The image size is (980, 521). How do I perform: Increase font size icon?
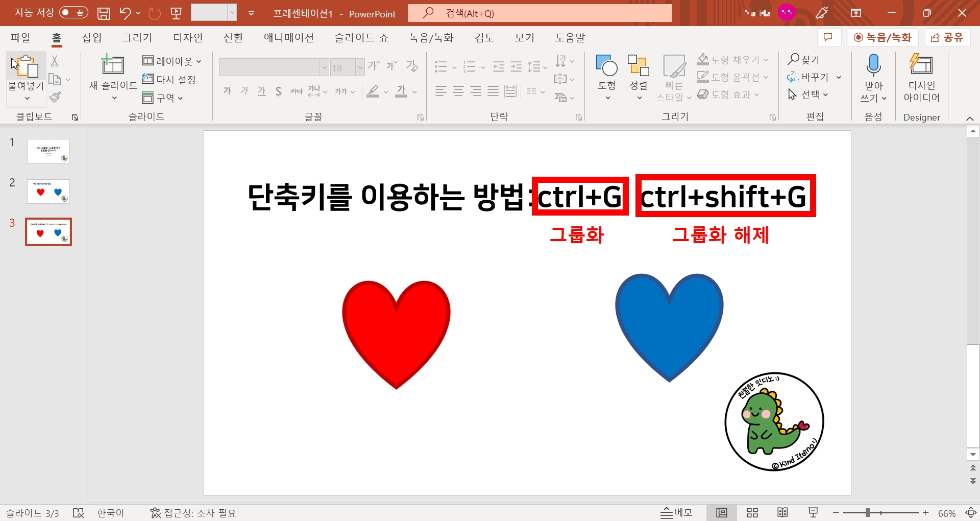point(374,65)
